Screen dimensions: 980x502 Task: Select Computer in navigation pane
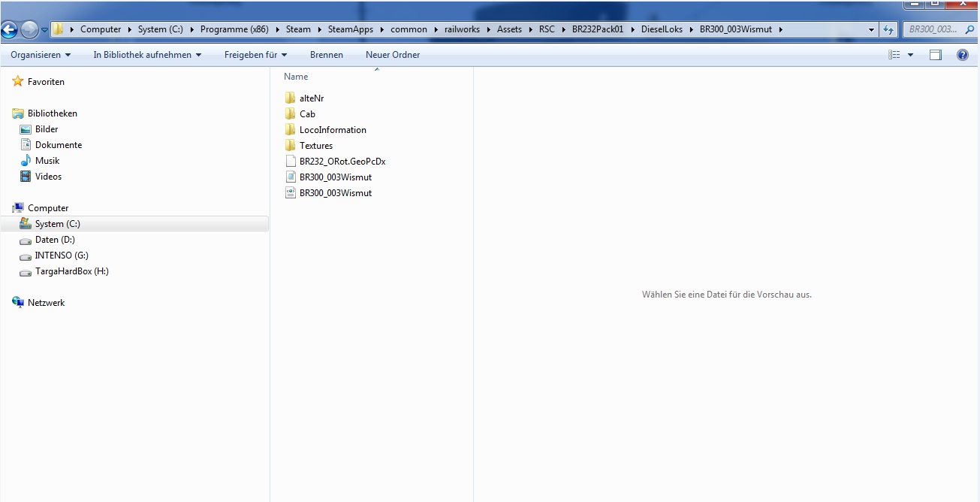click(x=48, y=208)
